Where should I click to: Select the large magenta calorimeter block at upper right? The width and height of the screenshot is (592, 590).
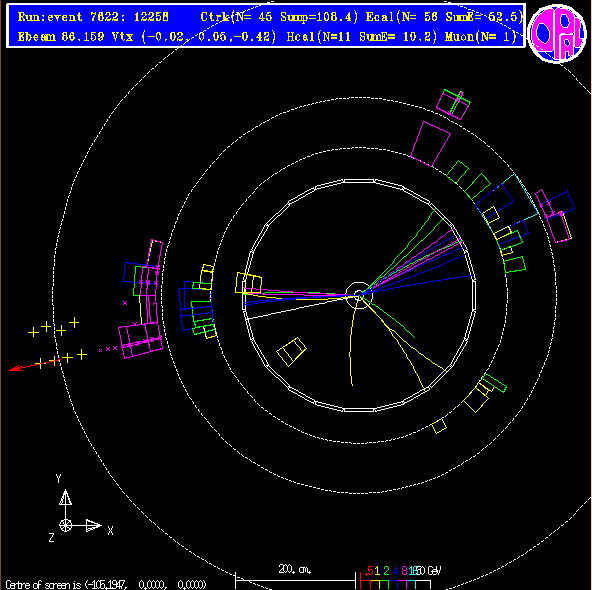click(430, 144)
